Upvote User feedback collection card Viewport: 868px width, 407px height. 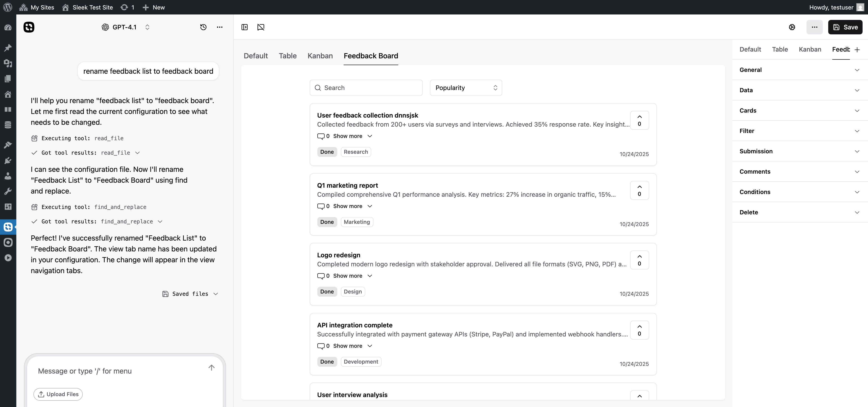click(639, 120)
